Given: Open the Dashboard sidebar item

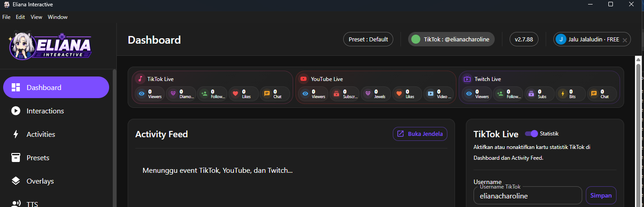Looking at the screenshot, I should point(56,87).
